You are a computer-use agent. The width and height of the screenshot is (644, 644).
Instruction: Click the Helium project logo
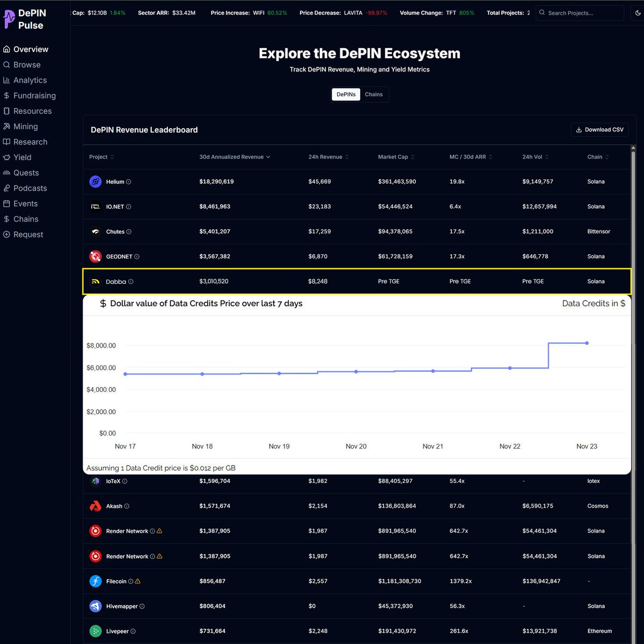point(96,182)
